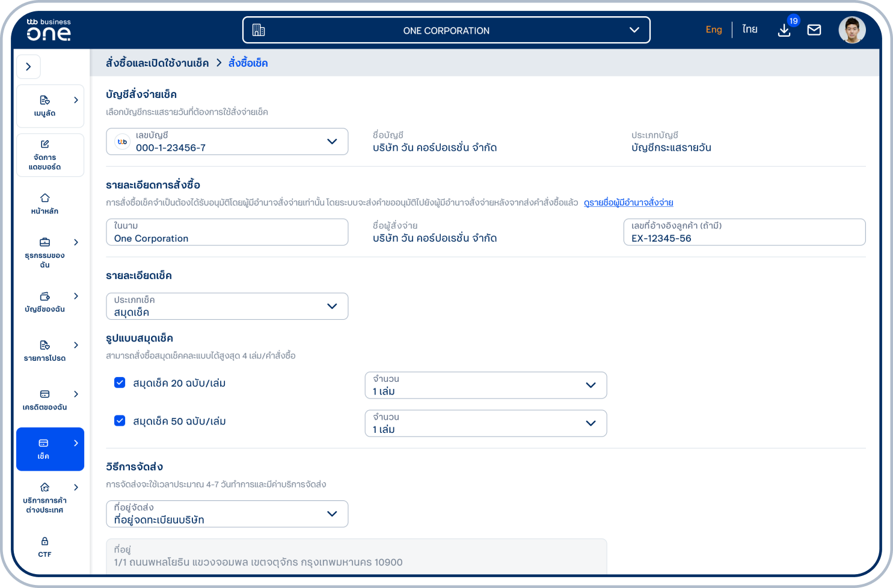Click the เครดิตของฉัน credit card icon

click(45, 394)
